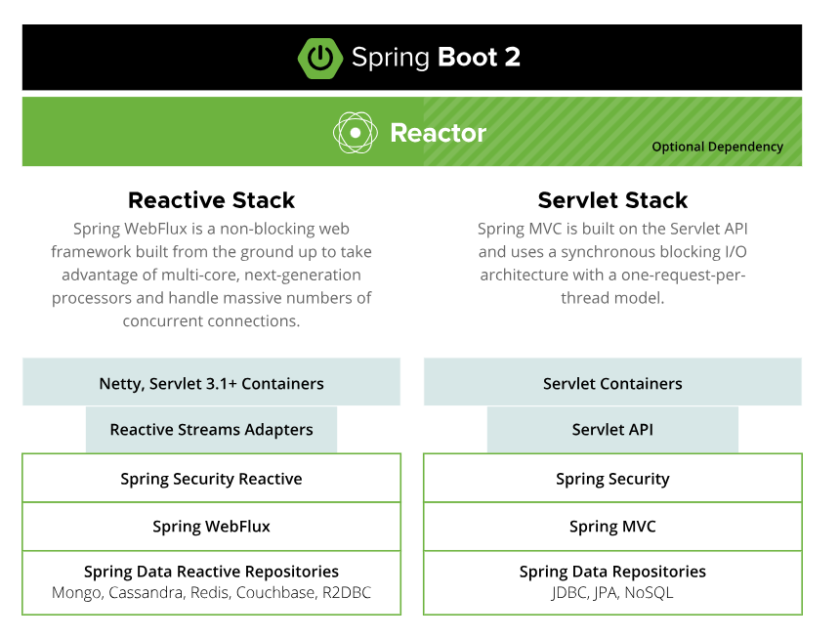Click the Reactor atom logo icon

coord(356,132)
